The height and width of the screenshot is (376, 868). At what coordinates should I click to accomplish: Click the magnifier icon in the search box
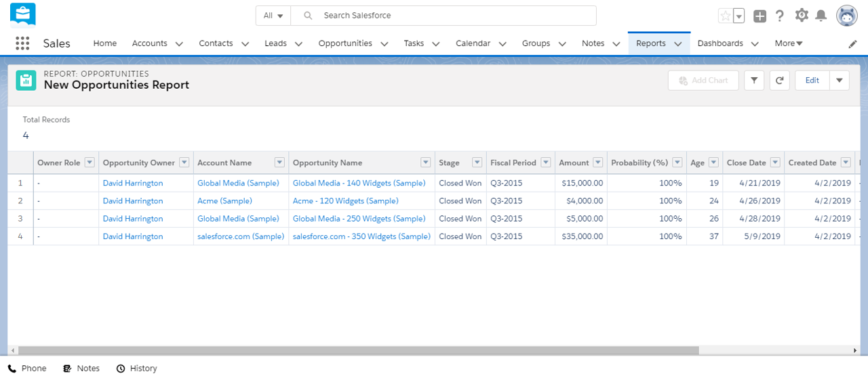pyautogui.click(x=308, y=16)
